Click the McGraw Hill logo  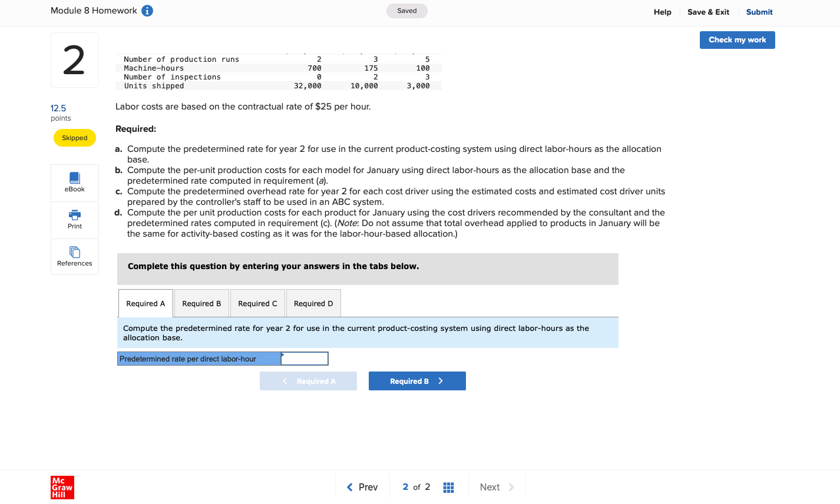click(62, 487)
